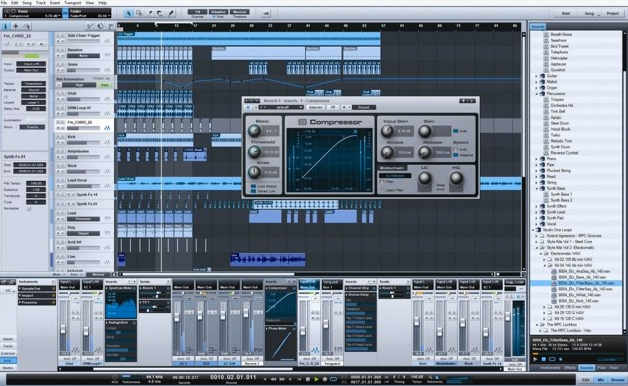Viewport: 628px width, 386px height.
Task: Click the Rewind button in the transport bar
Action: coord(273,379)
